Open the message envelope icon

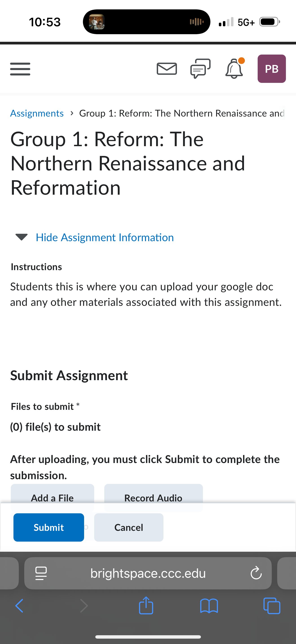(x=167, y=69)
